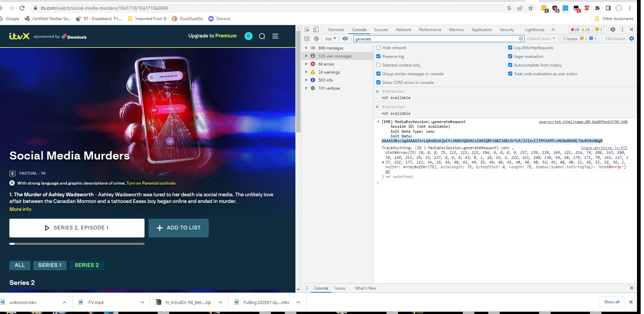Open the Chrome three-dot menu
Viewport: 644px width, 314px height.
pyautogui.click(x=630, y=8)
